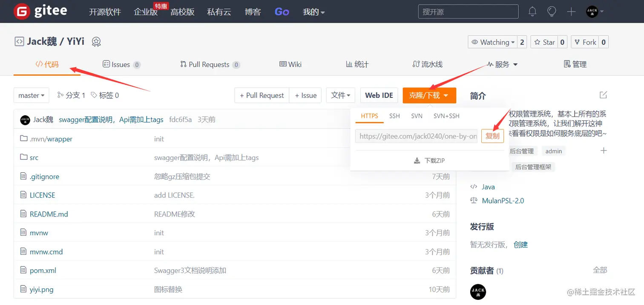Click the 分支 1 link
Viewport: 644px width, 305px height.
coord(71,95)
